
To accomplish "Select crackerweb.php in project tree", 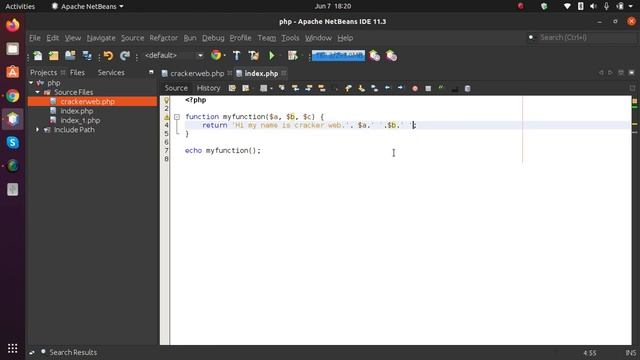I will (x=87, y=102).
